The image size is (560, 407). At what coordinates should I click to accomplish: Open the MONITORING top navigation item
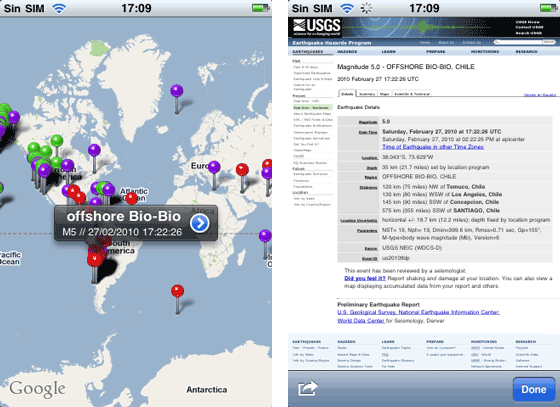point(485,52)
